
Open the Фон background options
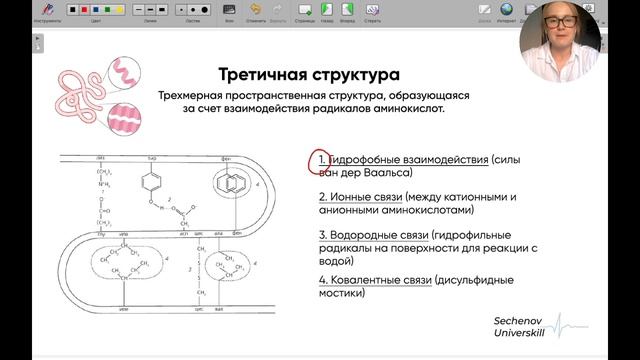click(x=229, y=12)
